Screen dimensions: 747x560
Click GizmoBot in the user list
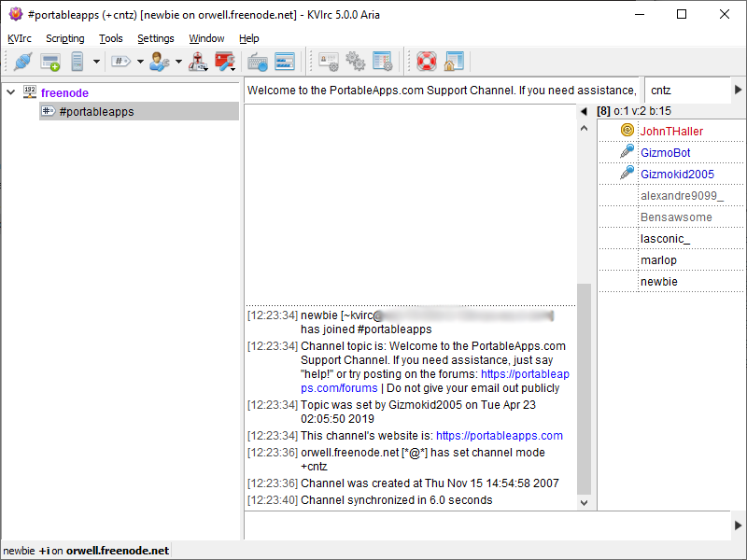(x=665, y=153)
